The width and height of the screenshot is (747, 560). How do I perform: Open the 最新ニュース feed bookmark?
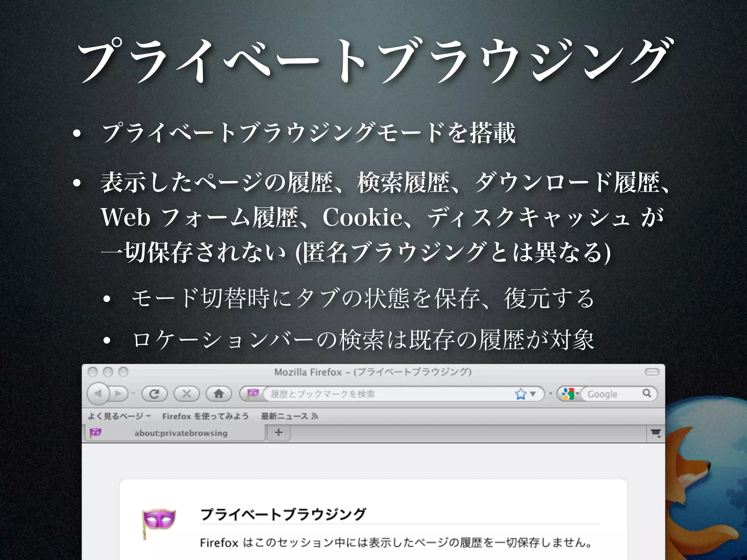click(289, 416)
